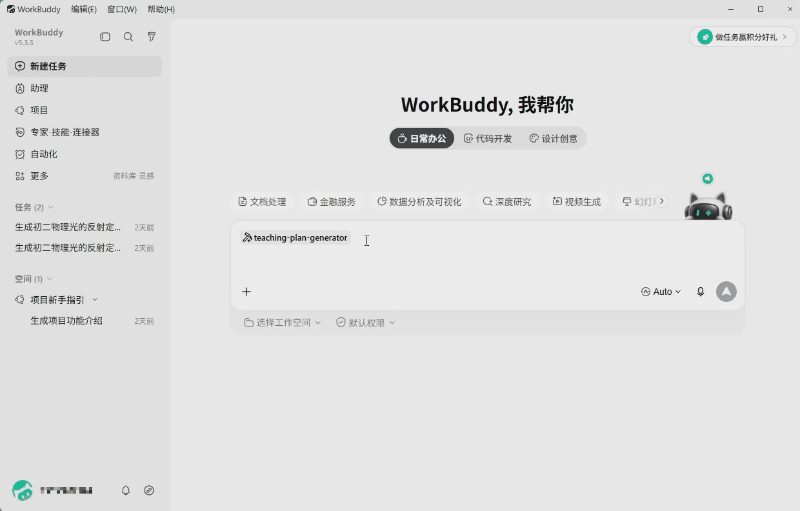Click the teaching-plan-generator skill tag
Viewport: 800px width, 511px height.
295,238
